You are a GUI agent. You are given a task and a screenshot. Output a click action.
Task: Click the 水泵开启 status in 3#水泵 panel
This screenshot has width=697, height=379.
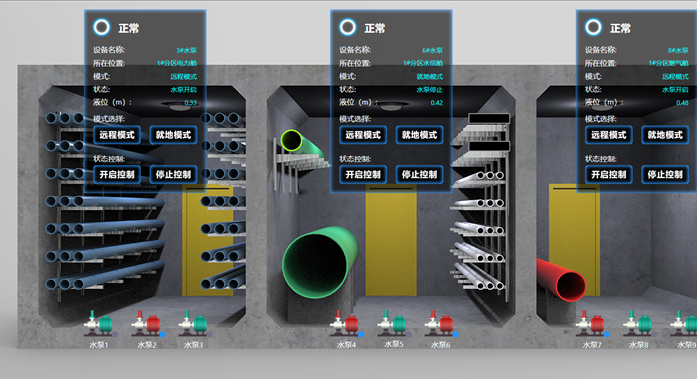[184, 90]
